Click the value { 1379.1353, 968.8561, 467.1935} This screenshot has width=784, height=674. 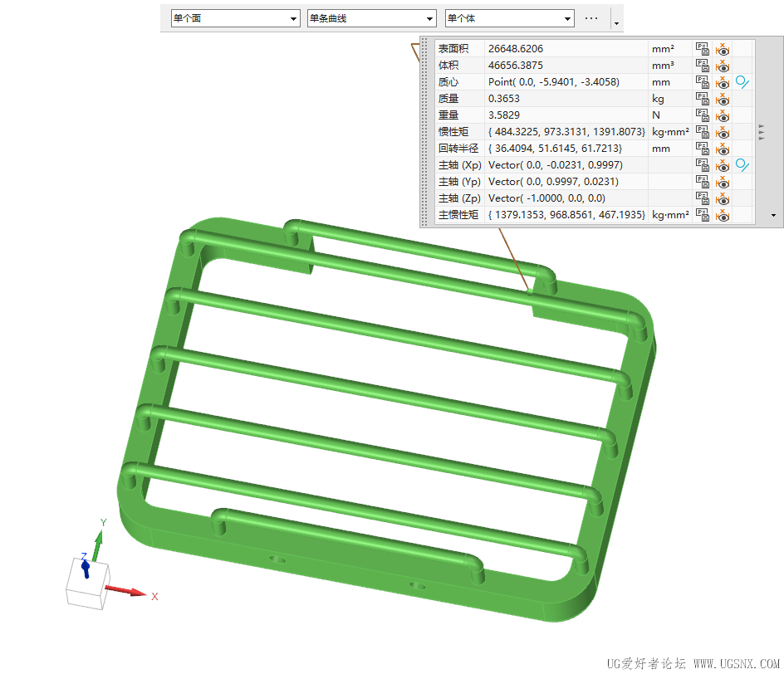point(567,215)
